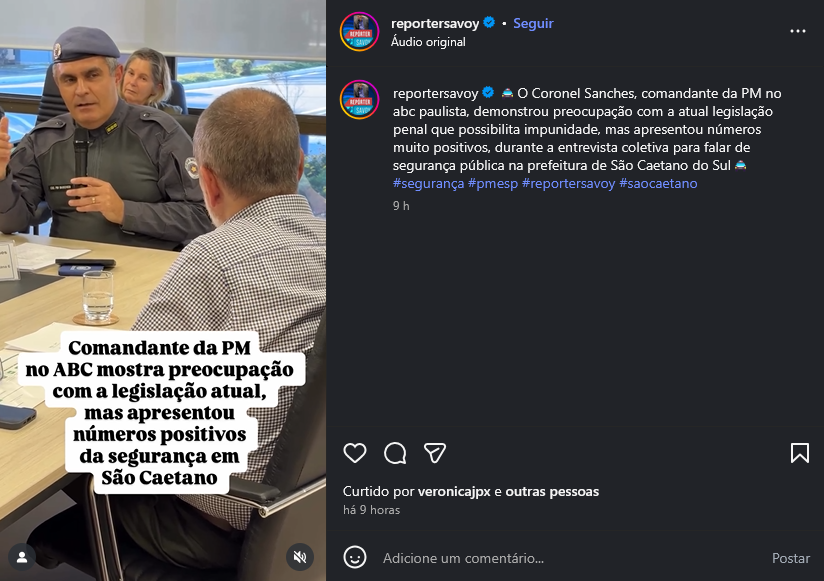View veronicajpx profile from likes

pyautogui.click(x=454, y=491)
